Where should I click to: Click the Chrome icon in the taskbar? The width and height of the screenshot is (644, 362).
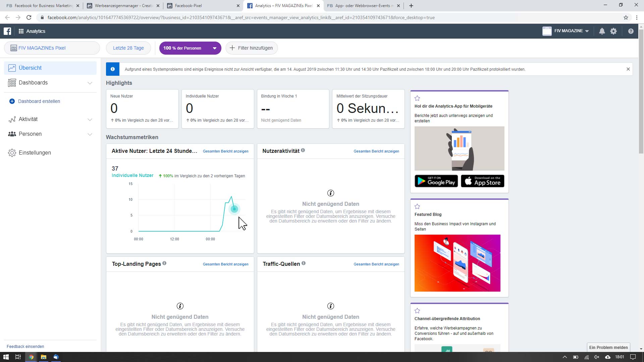(31, 357)
